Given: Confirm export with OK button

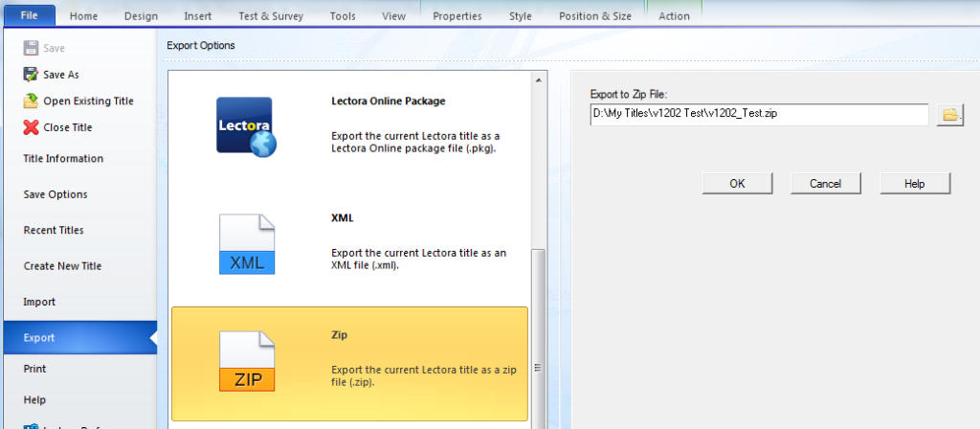Looking at the screenshot, I should (738, 183).
